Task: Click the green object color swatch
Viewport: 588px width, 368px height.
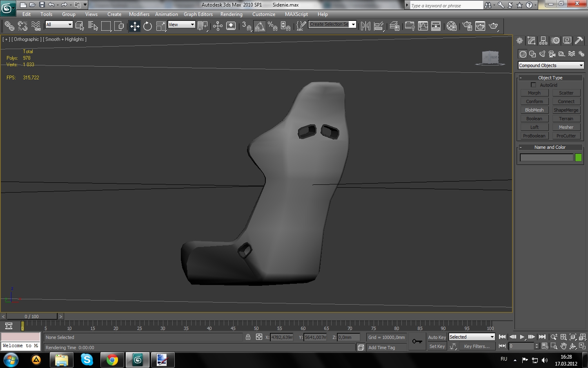Action: pyautogui.click(x=578, y=158)
